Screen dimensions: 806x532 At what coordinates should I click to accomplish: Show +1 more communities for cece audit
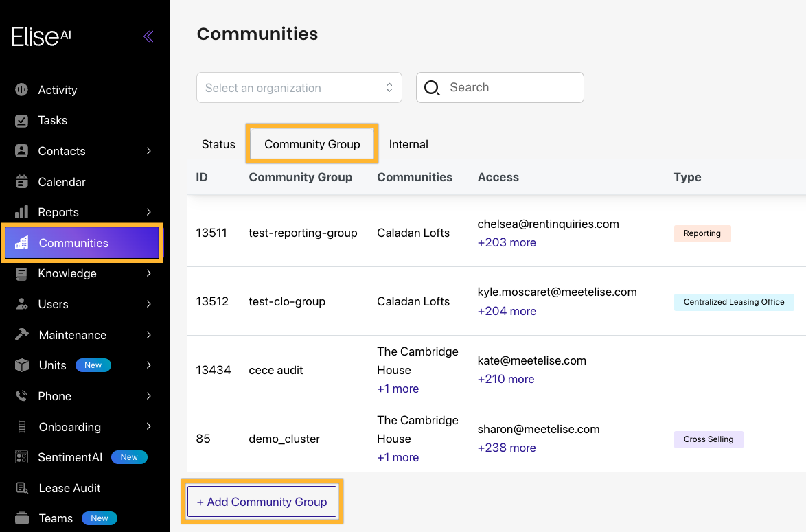(398, 389)
